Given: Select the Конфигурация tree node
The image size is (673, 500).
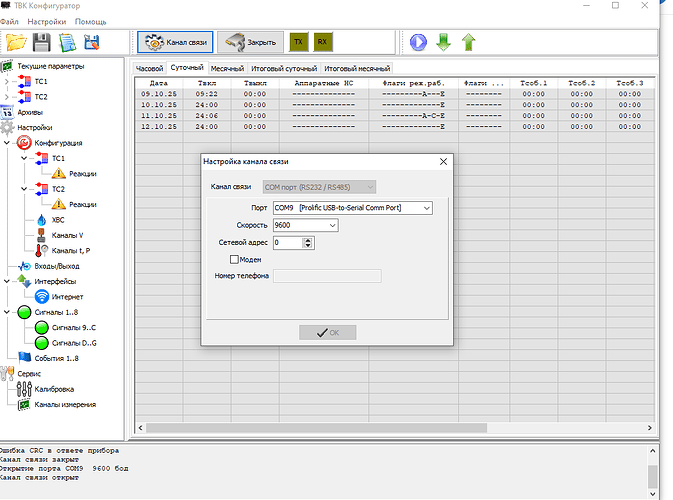Looking at the screenshot, I should [x=58, y=143].
